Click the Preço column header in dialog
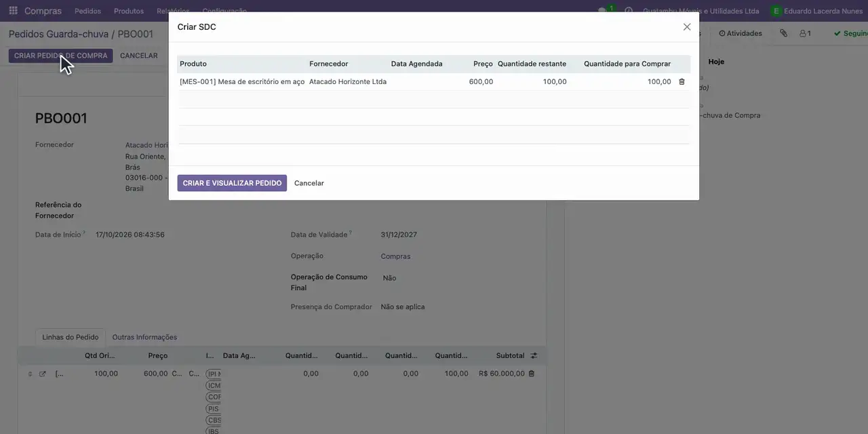The width and height of the screenshot is (868, 434). 483,64
